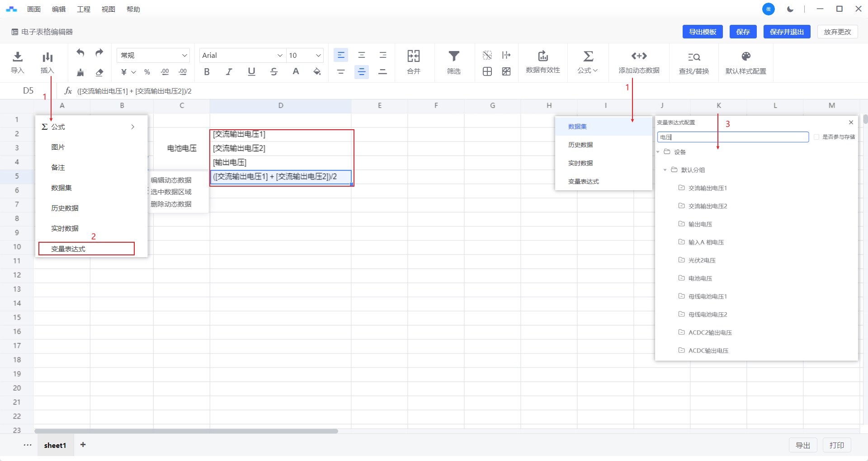Click the variable search input field
The image size is (868, 461).
732,137
